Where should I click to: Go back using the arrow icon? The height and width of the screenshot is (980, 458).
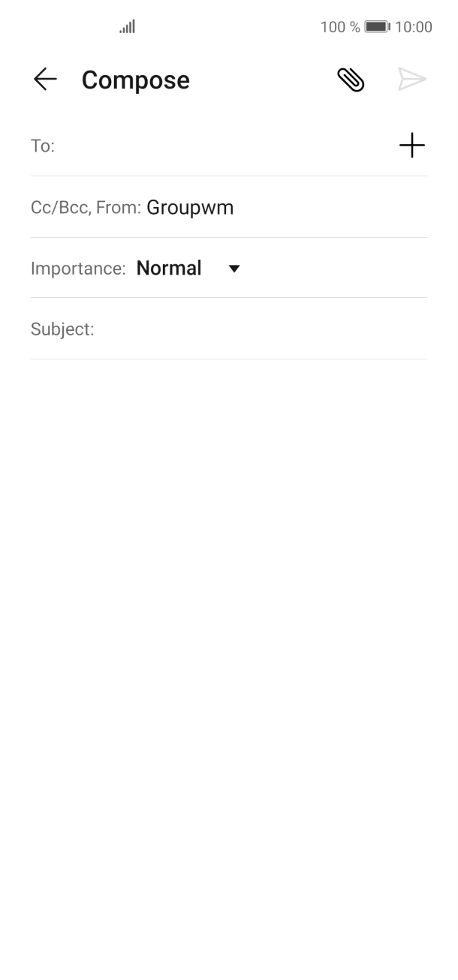pos(45,79)
